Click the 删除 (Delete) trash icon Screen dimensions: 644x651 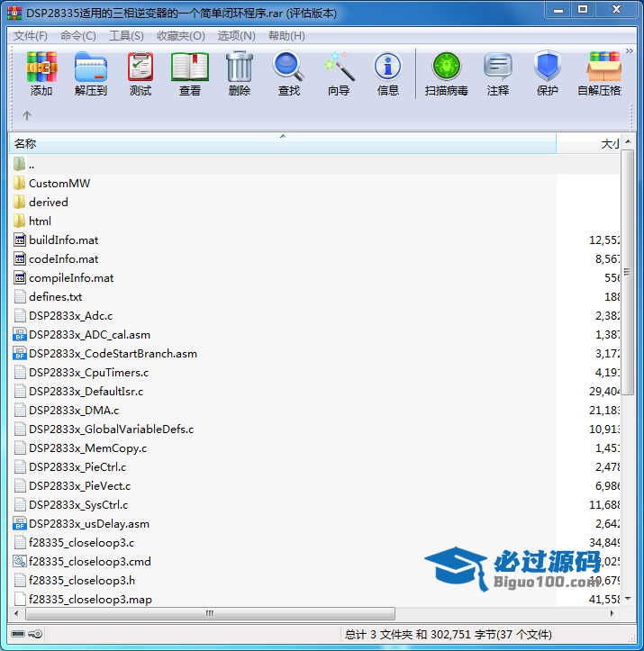pos(239,74)
